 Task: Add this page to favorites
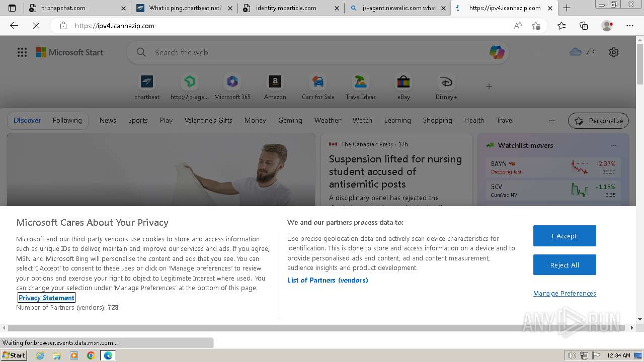pos(536,26)
